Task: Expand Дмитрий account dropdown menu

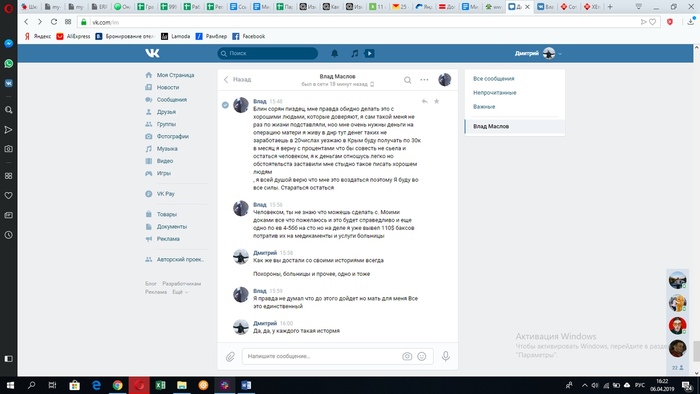Action: coord(538,53)
